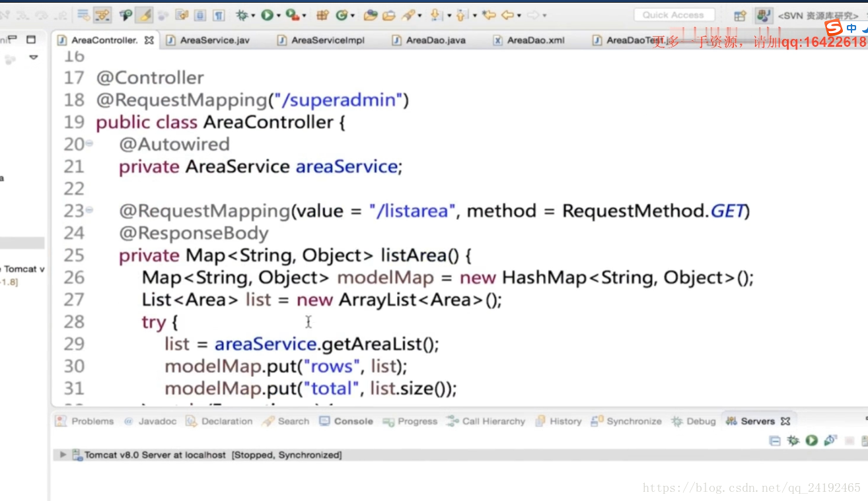The image size is (868, 501).
Task: Open the Search view tab
Action: pos(286,421)
